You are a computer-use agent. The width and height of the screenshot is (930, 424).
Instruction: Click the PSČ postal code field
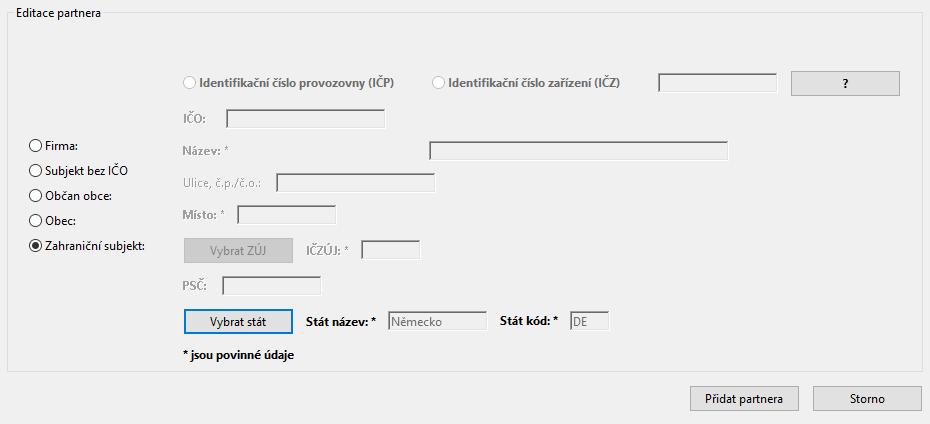[271, 286]
